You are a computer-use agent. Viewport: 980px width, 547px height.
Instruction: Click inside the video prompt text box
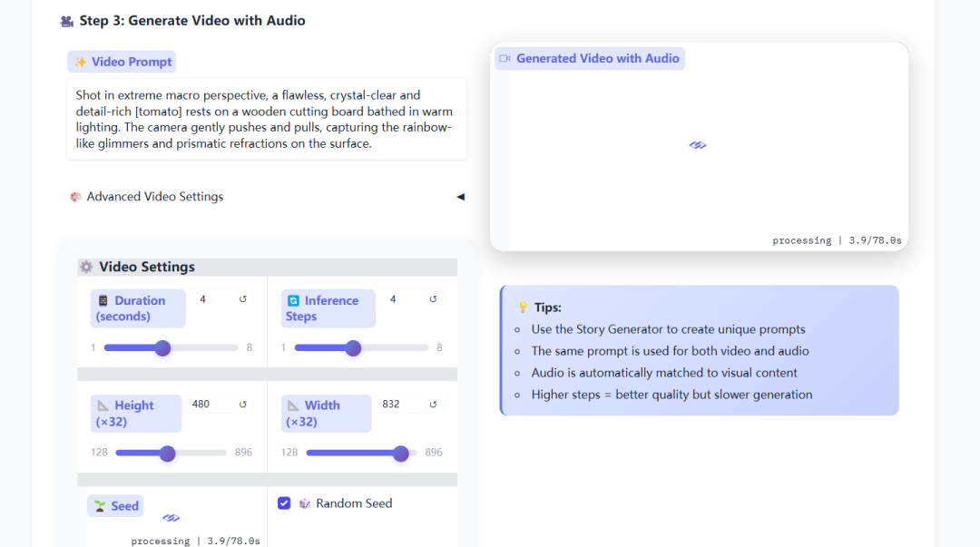[x=266, y=119]
